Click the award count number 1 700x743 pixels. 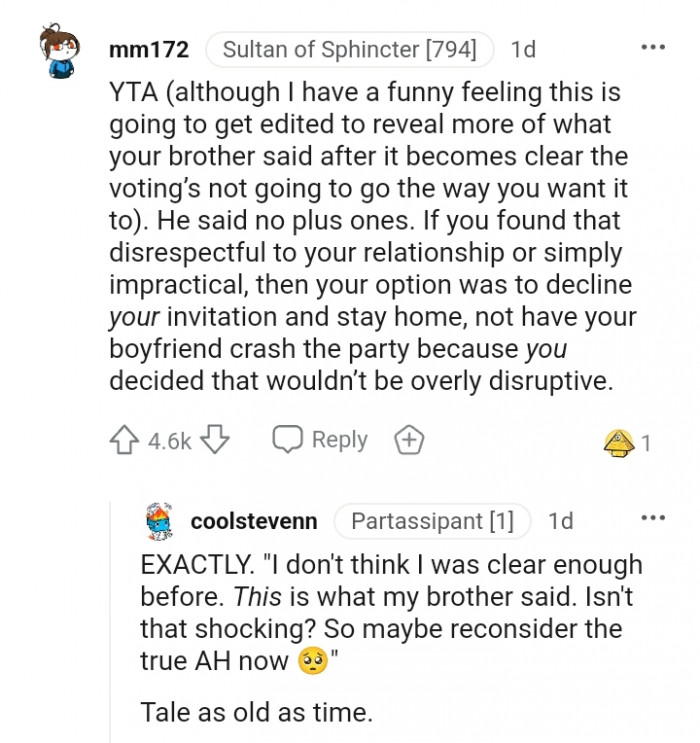point(646,443)
